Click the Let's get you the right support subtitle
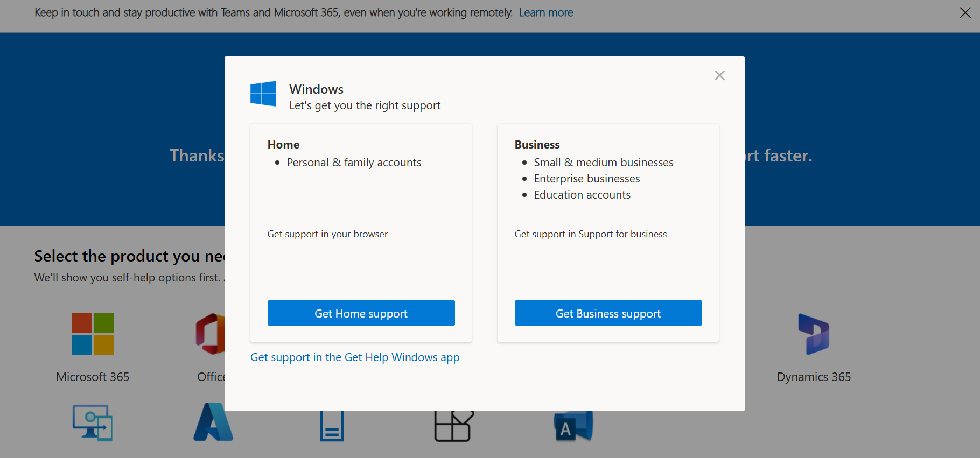The height and width of the screenshot is (458, 980). click(365, 105)
